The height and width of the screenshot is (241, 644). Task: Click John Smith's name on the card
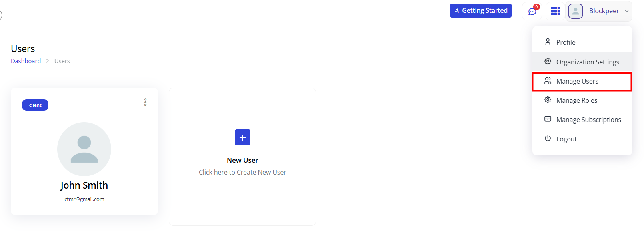(84, 185)
